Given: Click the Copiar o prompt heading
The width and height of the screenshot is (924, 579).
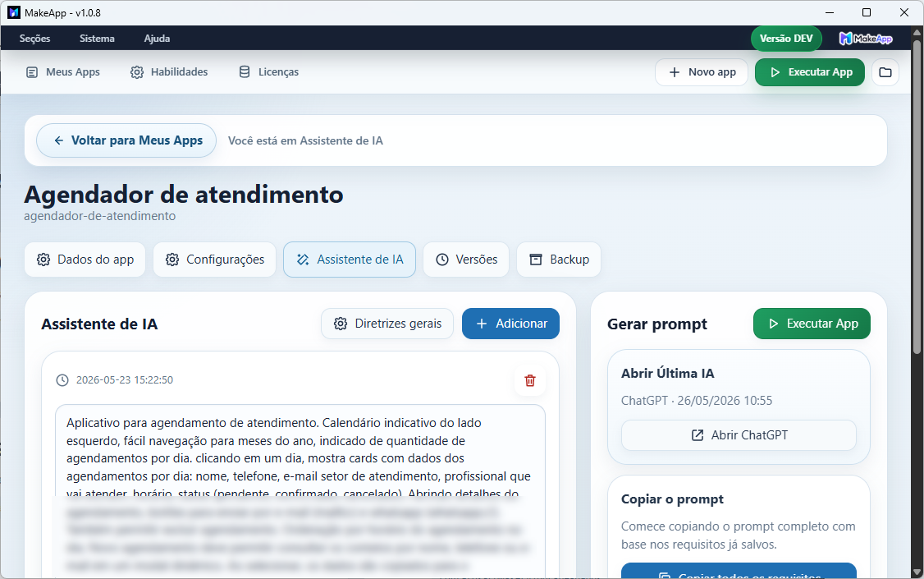Looking at the screenshot, I should pyautogui.click(x=672, y=499).
